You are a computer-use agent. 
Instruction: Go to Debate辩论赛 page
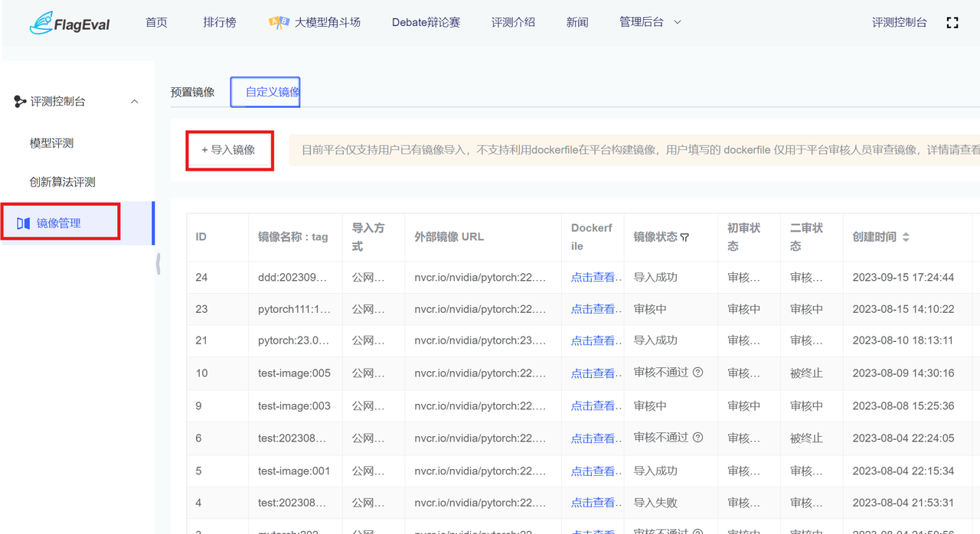[426, 22]
